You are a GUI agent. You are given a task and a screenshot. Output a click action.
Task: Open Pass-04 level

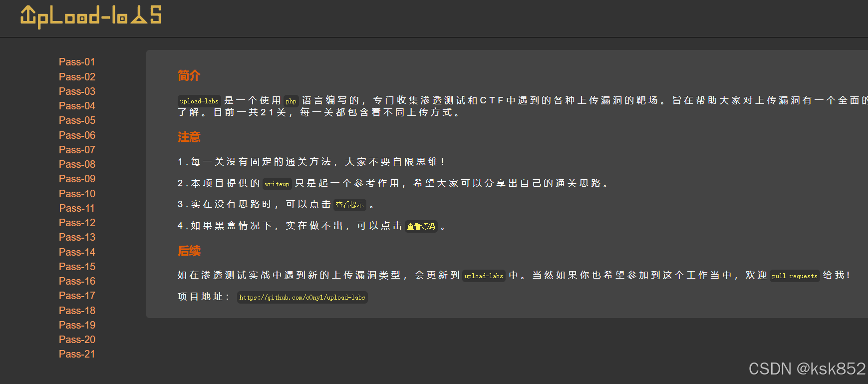click(77, 106)
